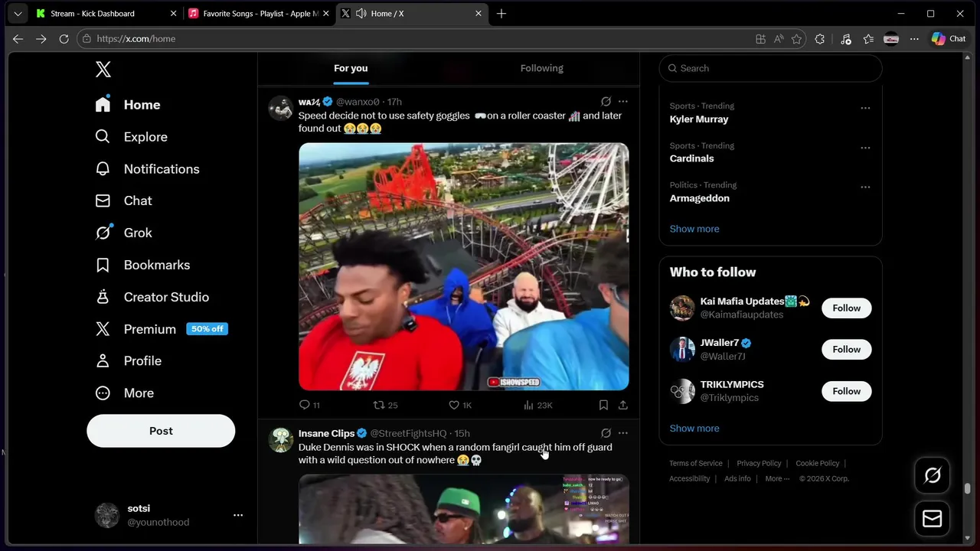Viewport: 980px width, 551px height.
Task: Like the wanxo0 roller coaster post
Action: [x=460, y=405]
